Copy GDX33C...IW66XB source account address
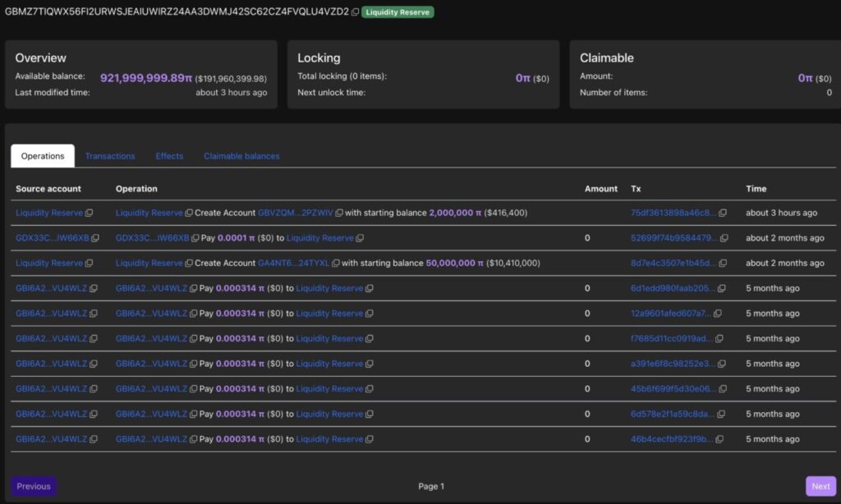The image size is (841, 504). [x=95, y=238]
